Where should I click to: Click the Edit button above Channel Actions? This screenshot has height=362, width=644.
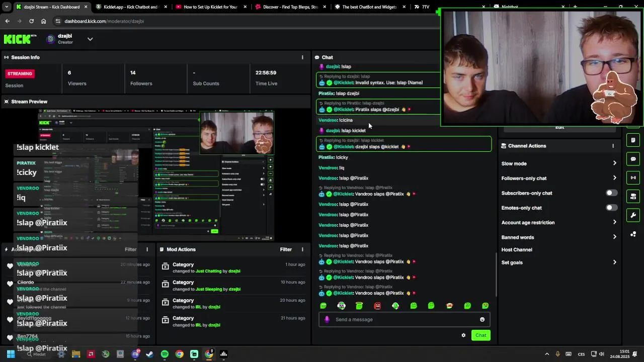tap(559, 128)
